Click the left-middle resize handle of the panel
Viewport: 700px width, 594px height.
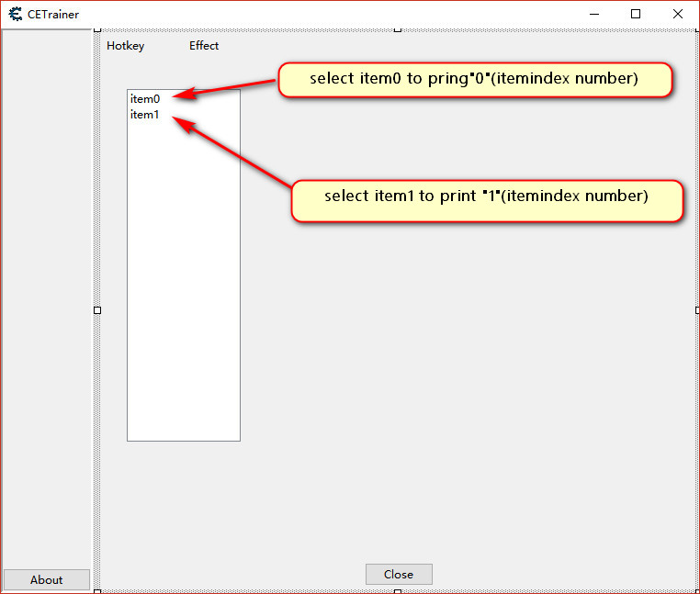[x=97, y=310]
